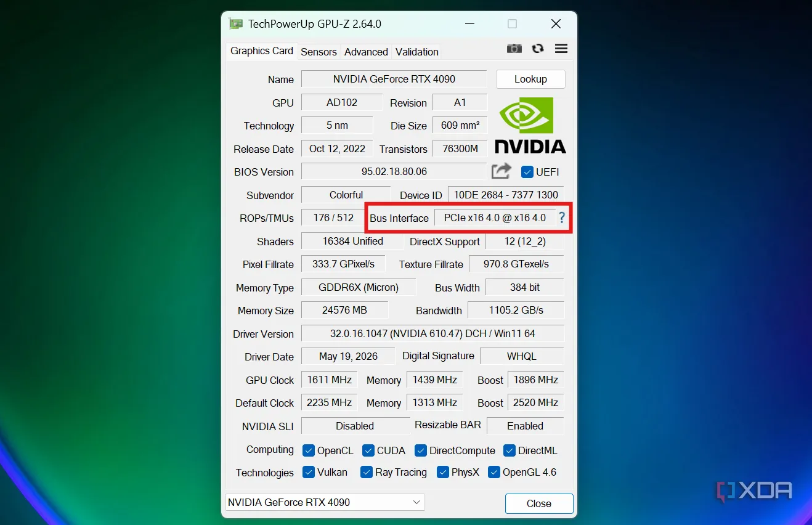
Task: Click the Bus Interface question mark
Action: 561,218
